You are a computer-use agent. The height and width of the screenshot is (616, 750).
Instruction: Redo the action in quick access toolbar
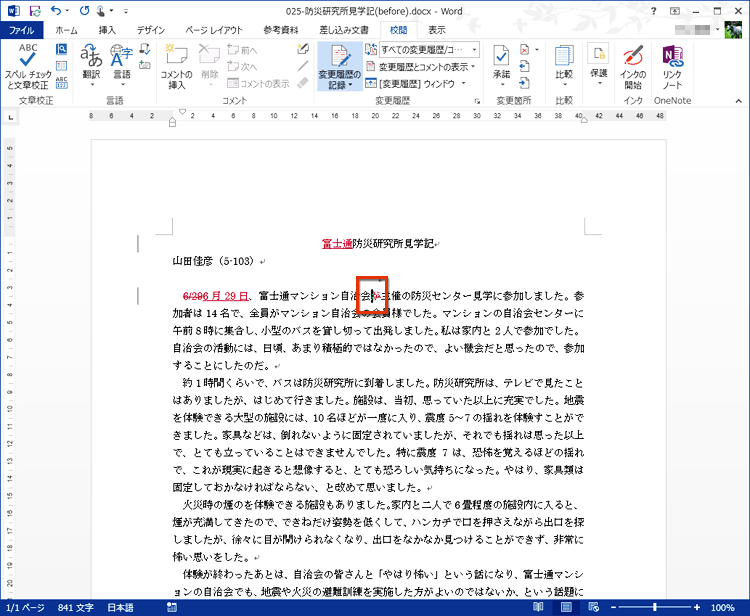click(x=84, y=11)
